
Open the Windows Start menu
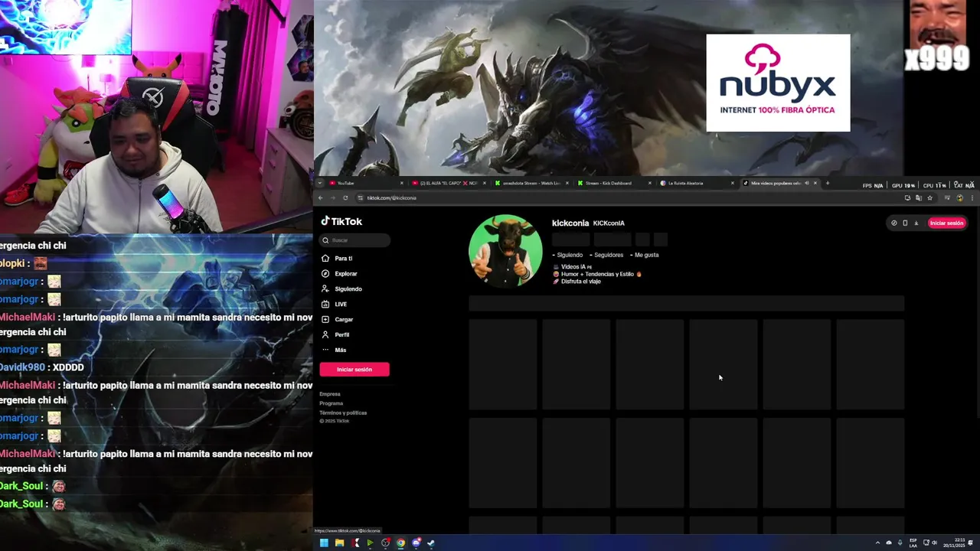[x=324, y=543]
